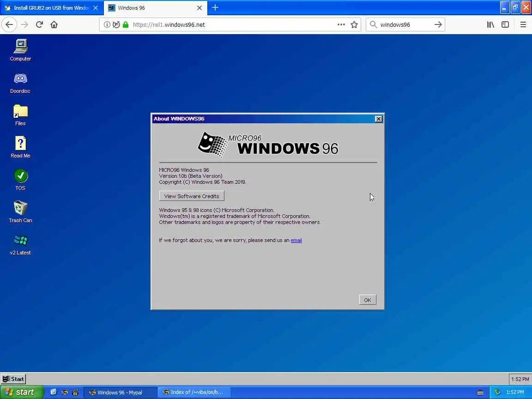Click View Software Credits button
Screen dimensions: 532x399
tap(192, 196)
